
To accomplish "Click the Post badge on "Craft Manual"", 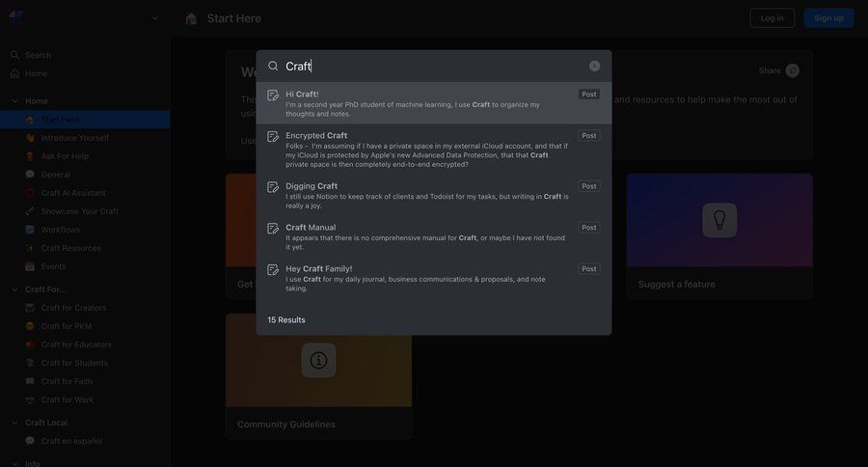I will pos(589,228).
